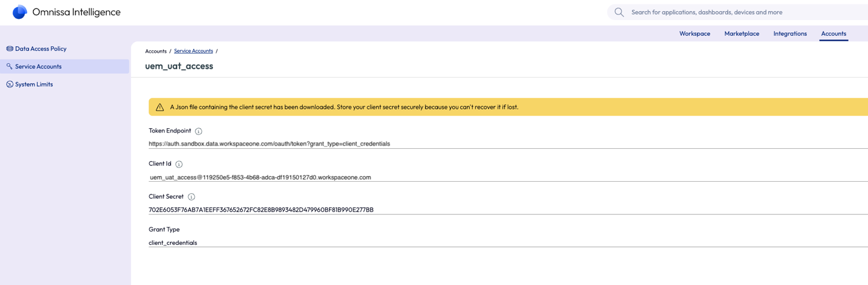
Task: Click the Accounts breadcrumb text
Action: (x=155, y=51)
